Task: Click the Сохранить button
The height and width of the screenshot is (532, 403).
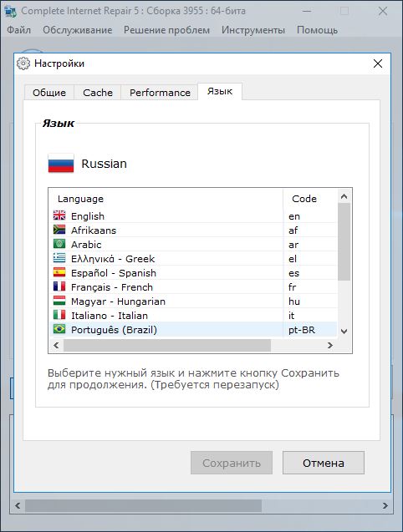Action: point(232,463)
